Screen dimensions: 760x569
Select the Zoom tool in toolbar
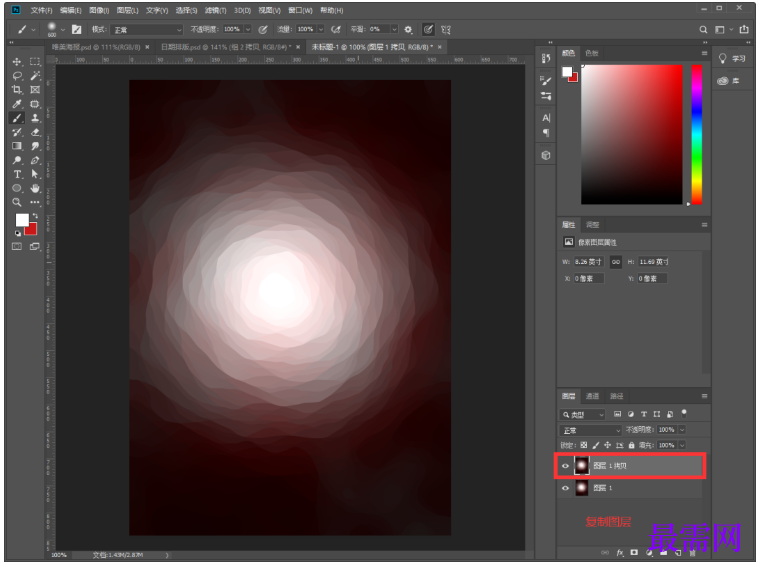[17, 202]
